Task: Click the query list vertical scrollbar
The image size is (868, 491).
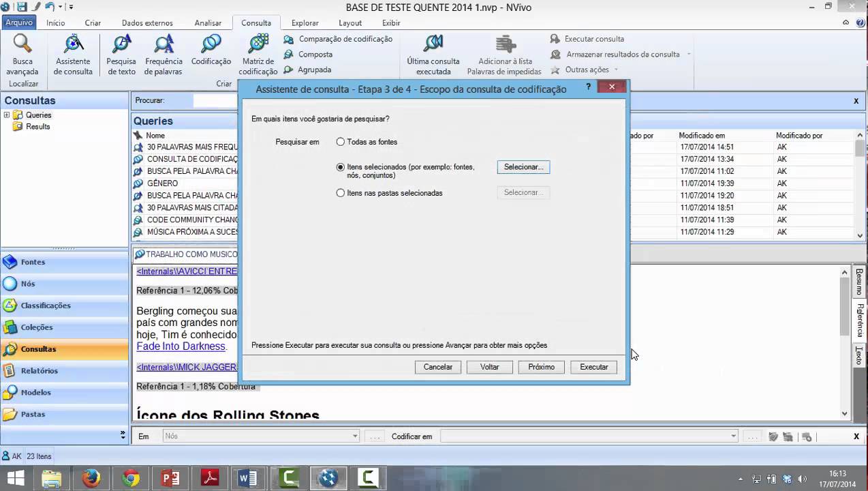Action: point(860,184)
